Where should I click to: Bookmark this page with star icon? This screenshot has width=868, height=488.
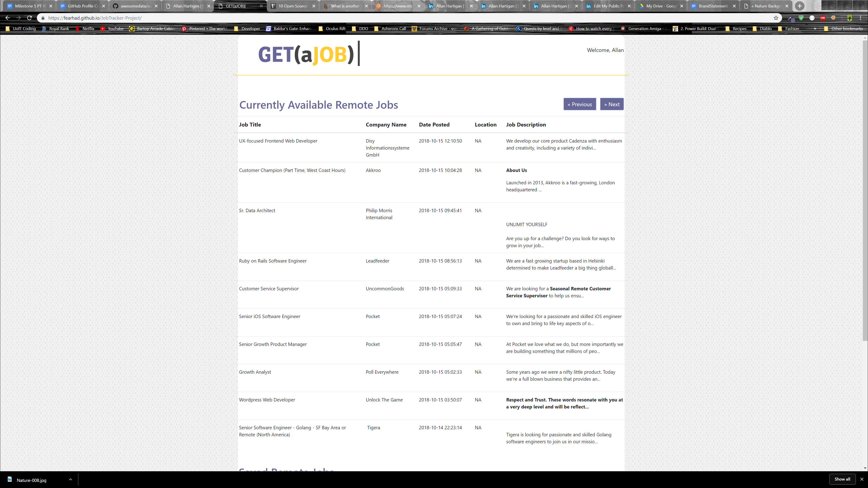pyautogui.click(x=776, y=18)
